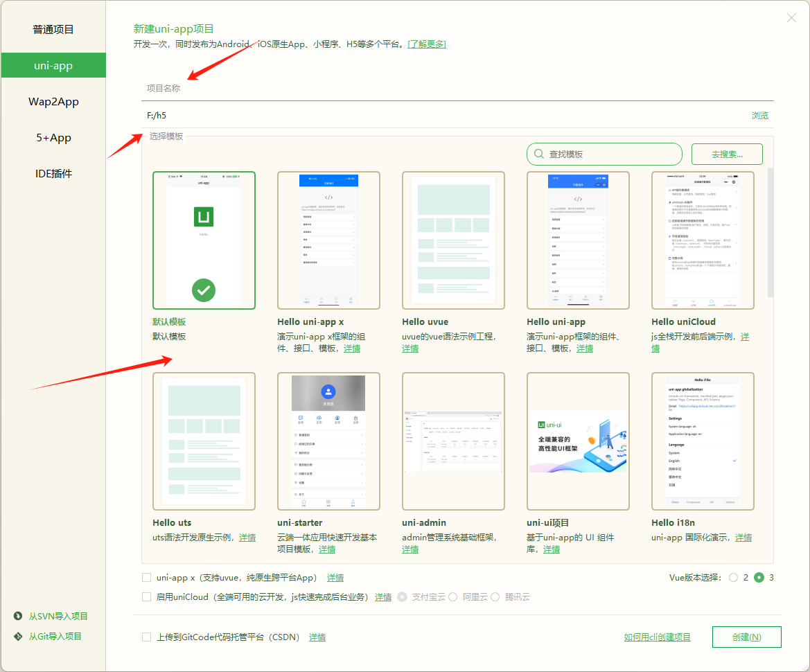Screen dimensions: 810x672
Task: Open the IDE插件 tab
Action: pyautogui.click(x=53, y=174)
